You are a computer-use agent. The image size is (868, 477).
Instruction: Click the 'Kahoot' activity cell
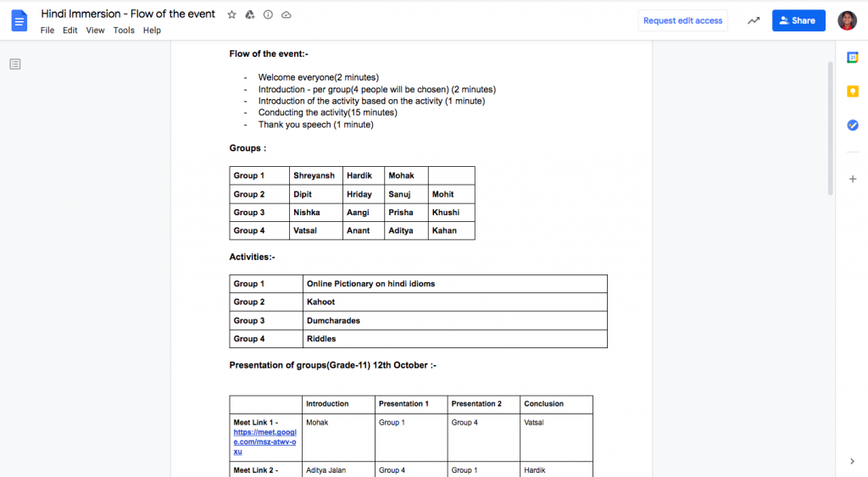tap(454, 302)
